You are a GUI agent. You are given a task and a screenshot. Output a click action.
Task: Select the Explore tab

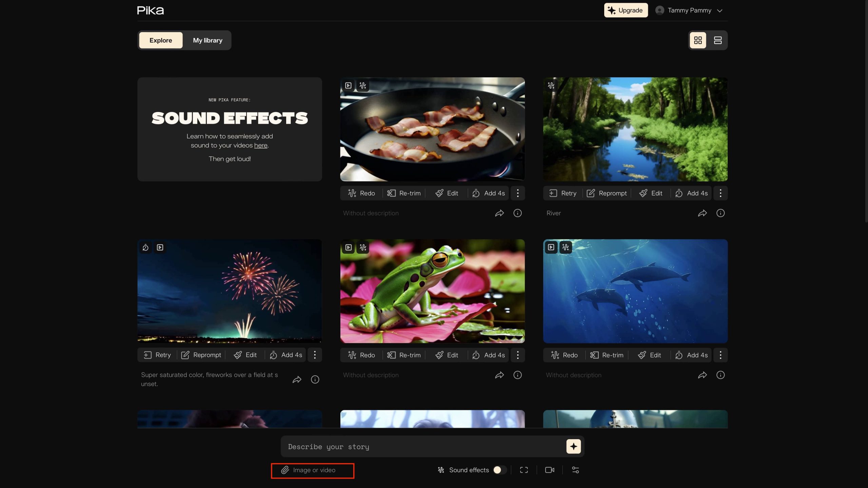161,40
